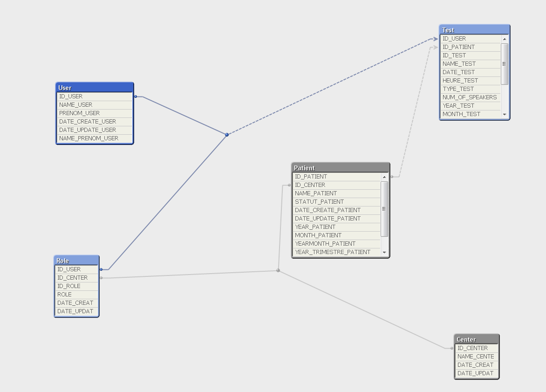
Task: Click YEARMONTH_PATIENT field in Patient table
Action: [x=337, y=244]
